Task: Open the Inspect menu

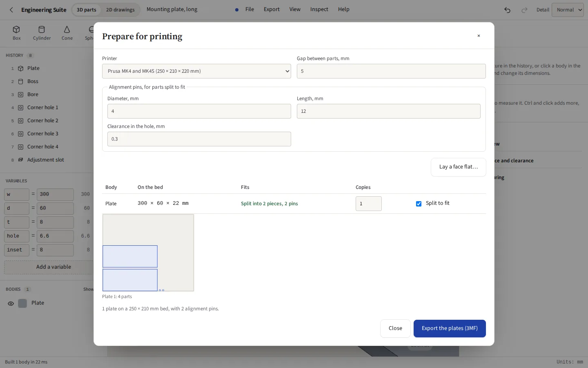Action: (319, 9)
